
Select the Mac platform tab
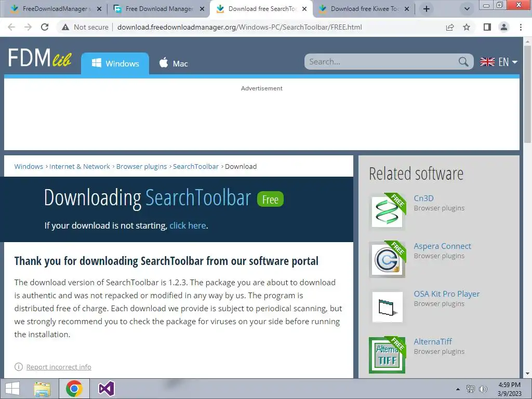click(x=174, y=63)
